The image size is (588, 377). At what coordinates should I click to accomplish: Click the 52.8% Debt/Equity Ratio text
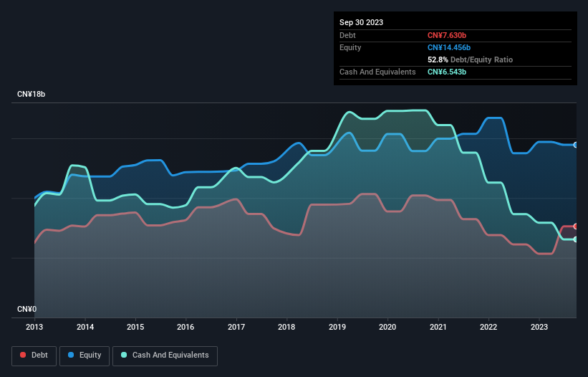tap(471, 59)
